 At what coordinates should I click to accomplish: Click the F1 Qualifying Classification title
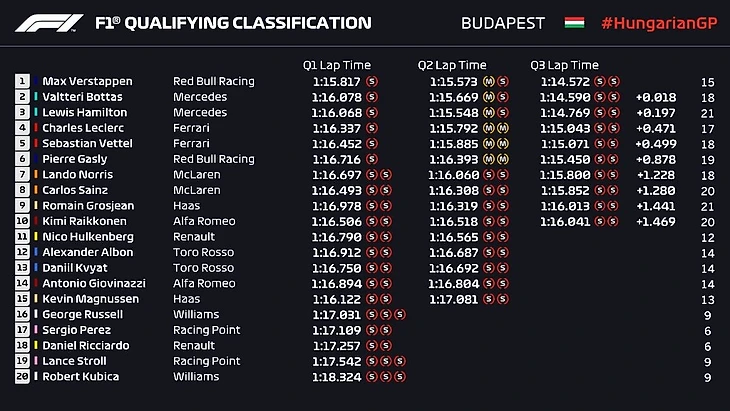233,23
